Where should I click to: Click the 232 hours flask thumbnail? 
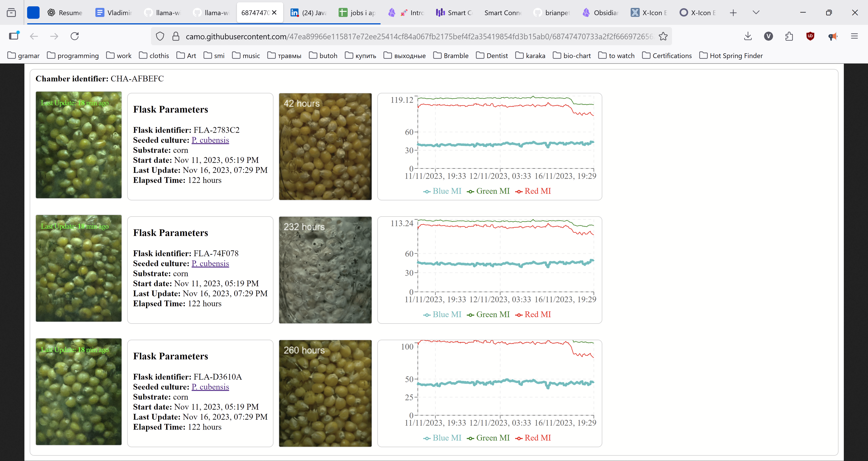pos(325,270)
